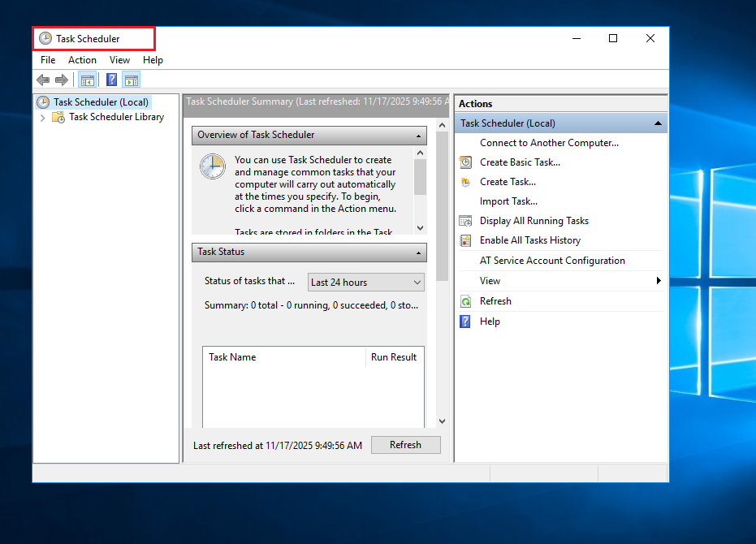
Task: Click the Last refreshed at timestamp text
Action: tap(277, 446)
